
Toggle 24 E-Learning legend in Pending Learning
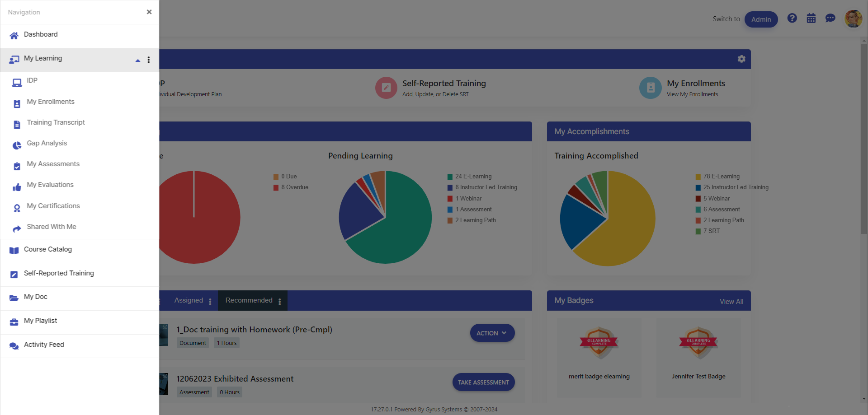tap(473, 177)
